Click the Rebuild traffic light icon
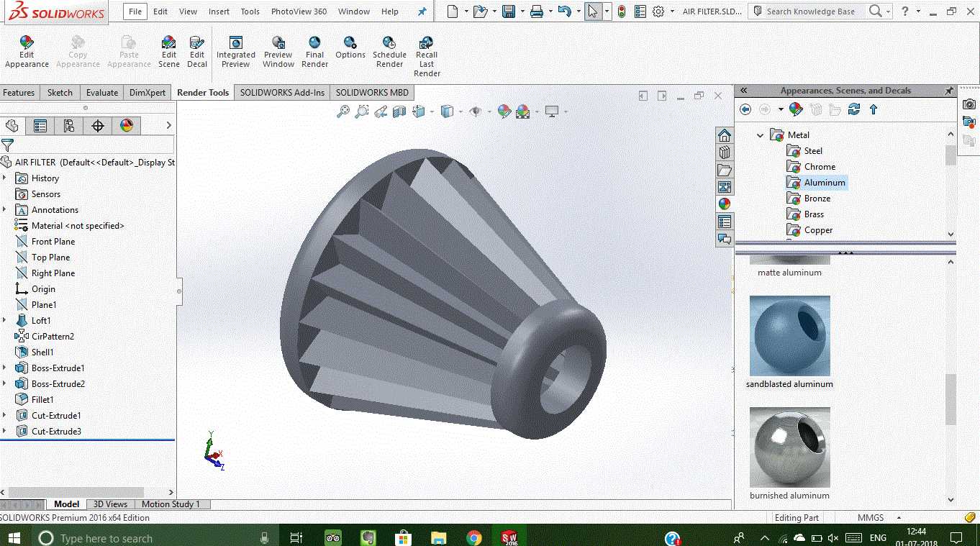 (621, 12)
